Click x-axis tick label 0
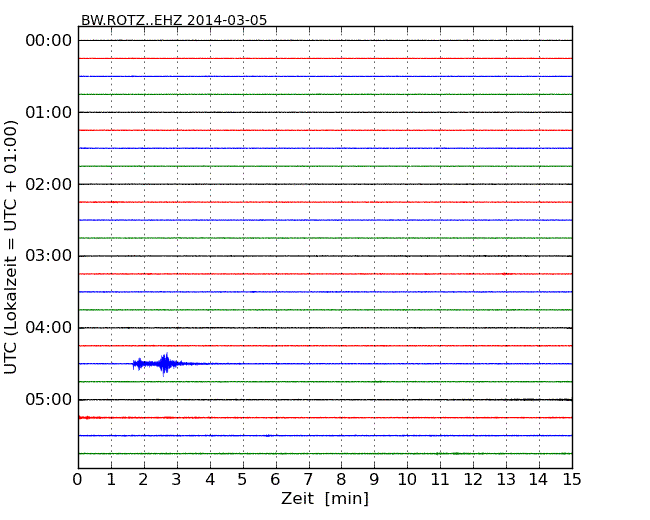Screen dimensions: 650x520 [78, 480]
